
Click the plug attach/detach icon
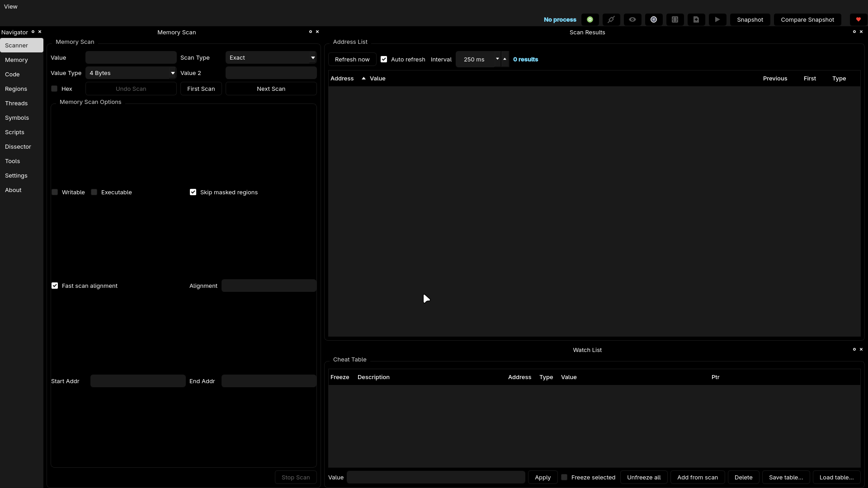pos(611,19)
